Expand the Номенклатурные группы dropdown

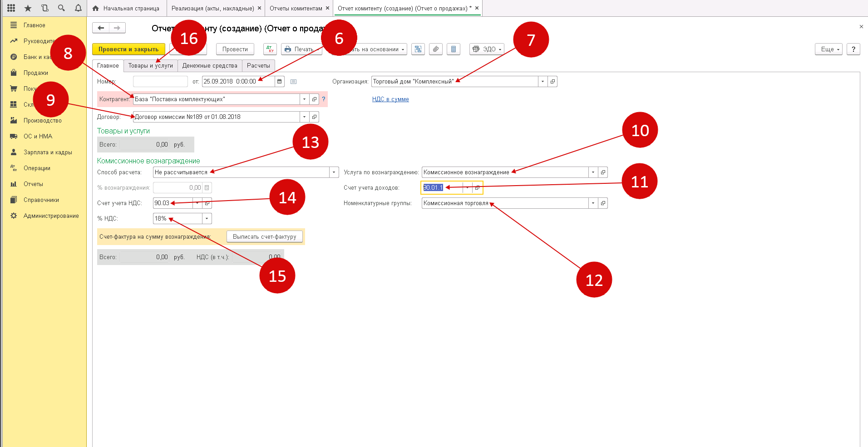(593, 203)
